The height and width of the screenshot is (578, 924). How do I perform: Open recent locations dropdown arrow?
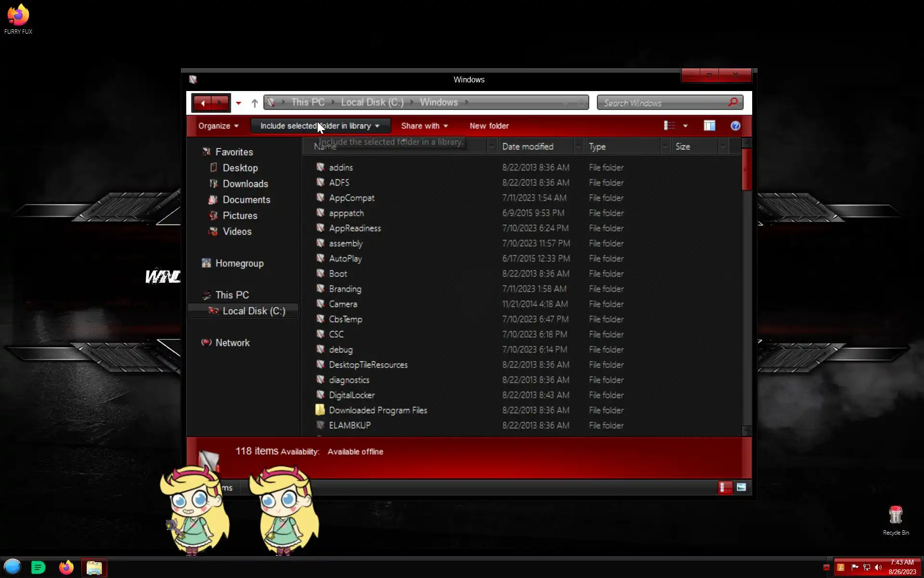coord(238,103)
